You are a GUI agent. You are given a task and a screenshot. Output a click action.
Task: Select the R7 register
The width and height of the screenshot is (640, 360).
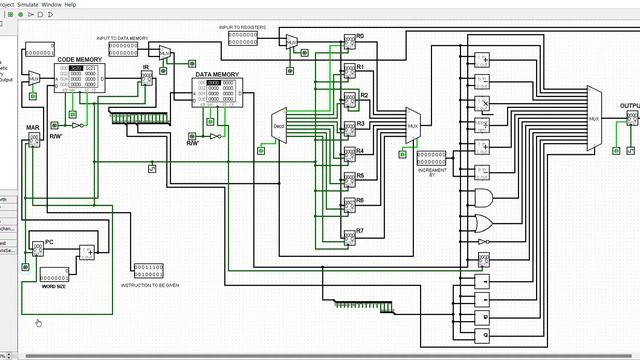point(349,238)
